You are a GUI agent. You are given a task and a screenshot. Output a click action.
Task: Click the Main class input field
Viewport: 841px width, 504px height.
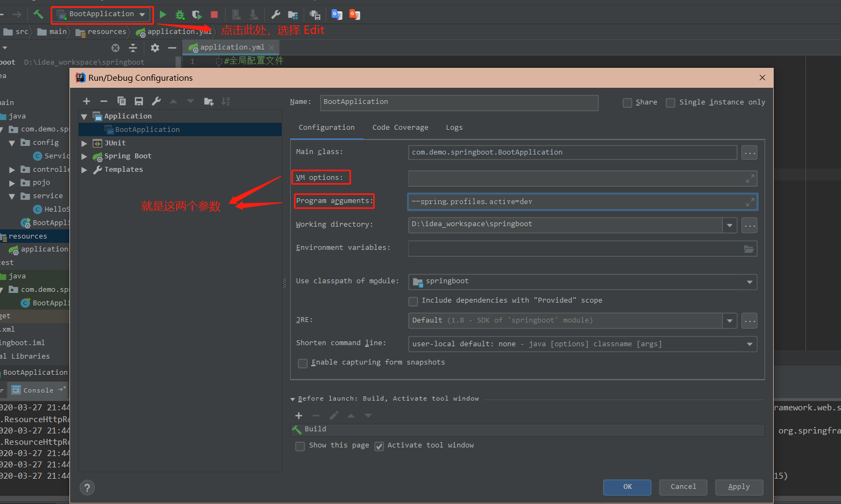pyautogui.click(x=572, y=153)
